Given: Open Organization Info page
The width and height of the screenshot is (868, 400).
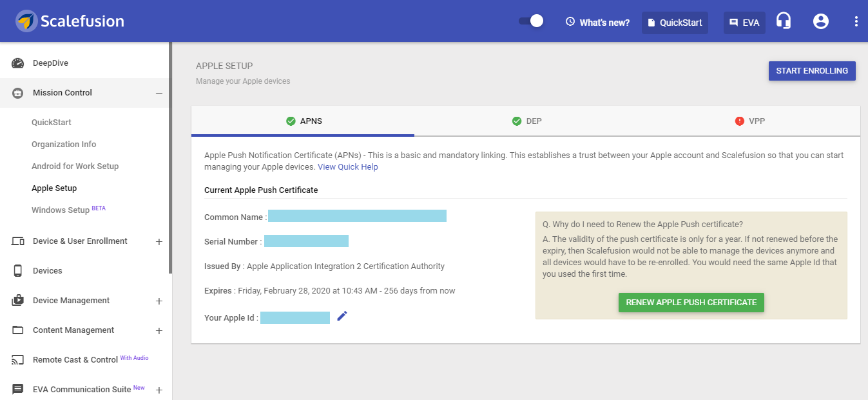Looking at the screenshot, I should (64, 145).
